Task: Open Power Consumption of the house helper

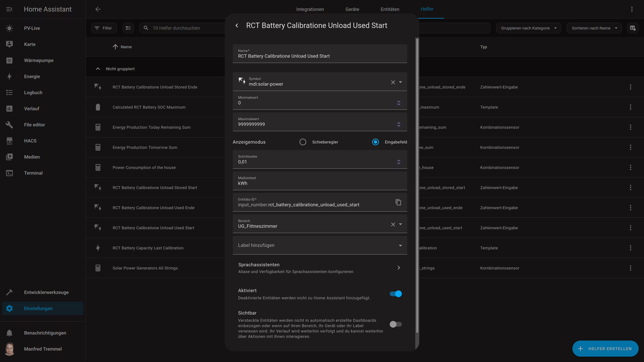Action: 144,167
